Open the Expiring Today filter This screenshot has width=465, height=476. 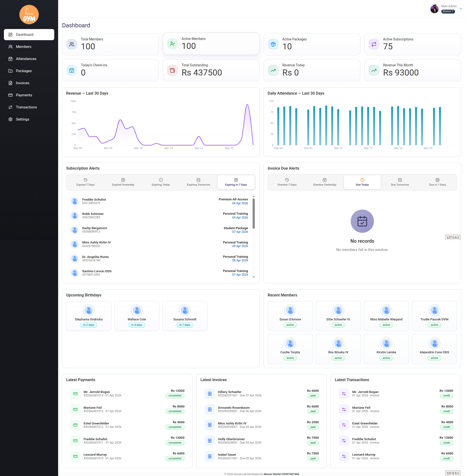pyautogui.click(x=161, y=182)
